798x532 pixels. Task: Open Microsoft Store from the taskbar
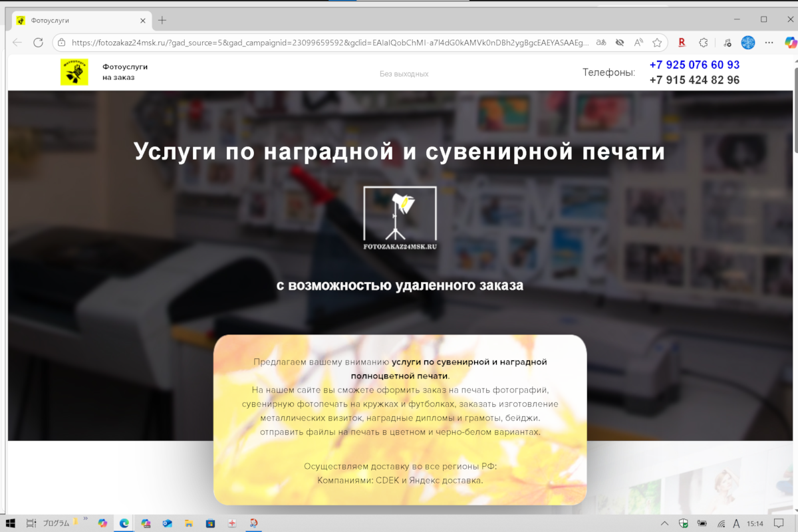210,523
